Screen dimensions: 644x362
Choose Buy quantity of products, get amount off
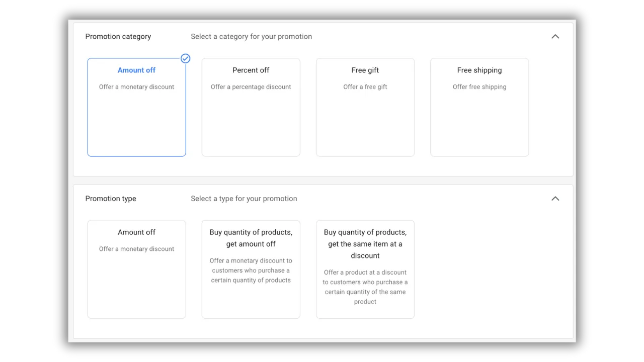251,269
